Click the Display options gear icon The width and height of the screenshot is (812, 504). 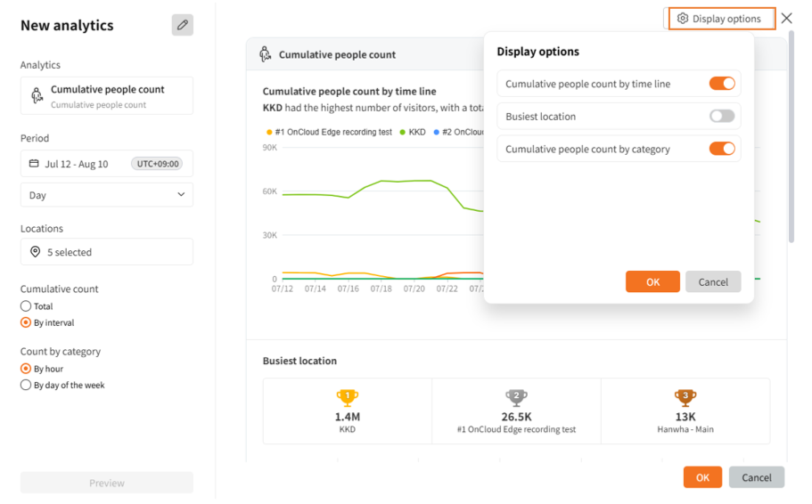[683, 19]
